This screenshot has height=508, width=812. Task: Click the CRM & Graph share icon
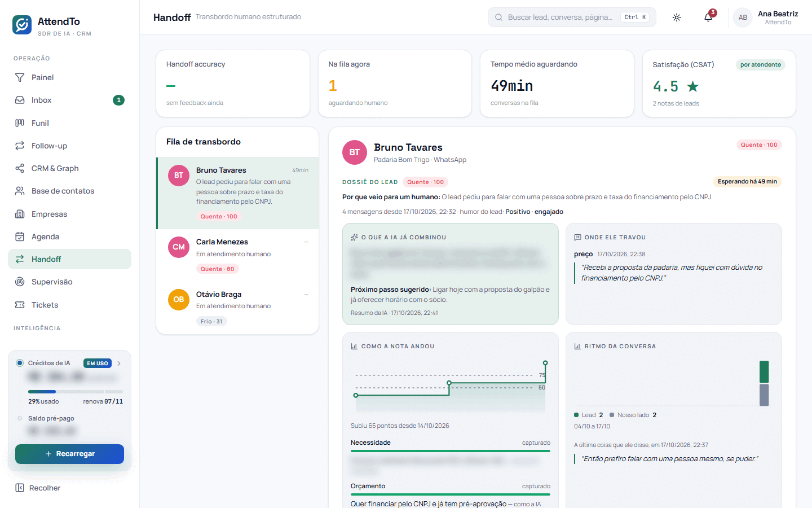(x=20, y=168)
